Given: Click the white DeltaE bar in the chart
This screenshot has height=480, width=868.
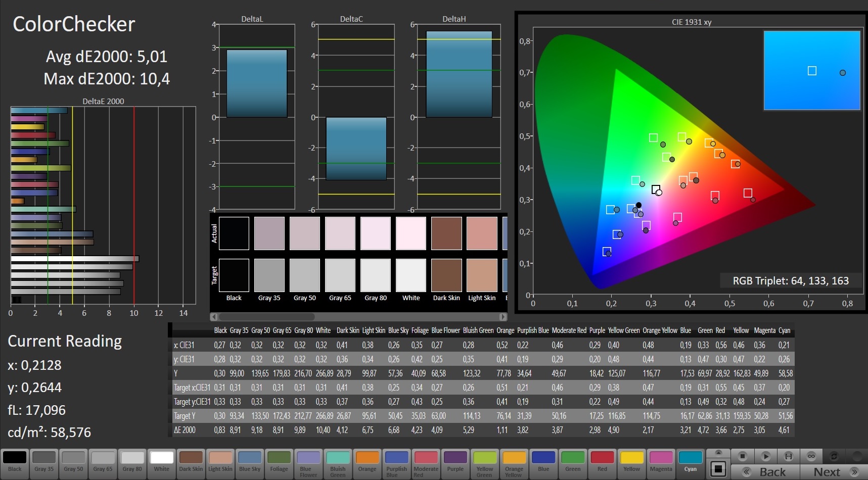Looking at the screenshot, I should [75, 259].
